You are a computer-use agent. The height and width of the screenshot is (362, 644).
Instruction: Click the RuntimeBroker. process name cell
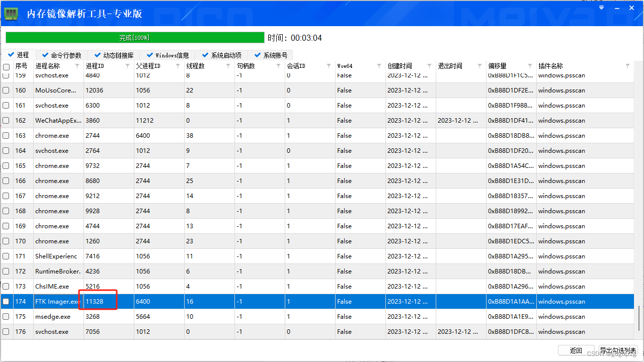click(59, 271)
